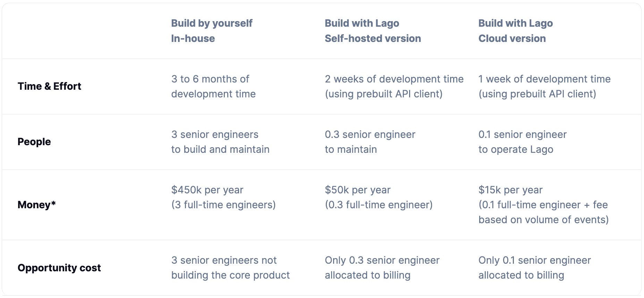Image resolution: width=644 pixels, height=298 pixels.
Task: Click '0.3 senior engineer to maintain' cell
Action: click(370, 142)
